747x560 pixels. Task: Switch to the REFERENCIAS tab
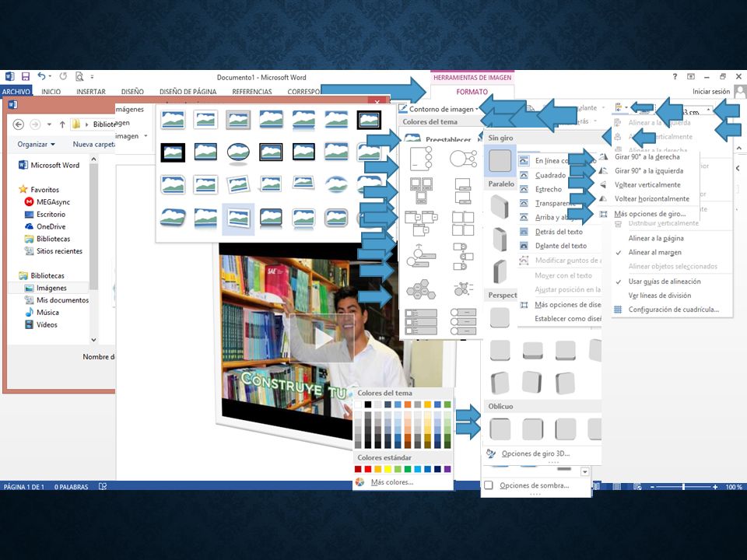(x=252, y=92)
